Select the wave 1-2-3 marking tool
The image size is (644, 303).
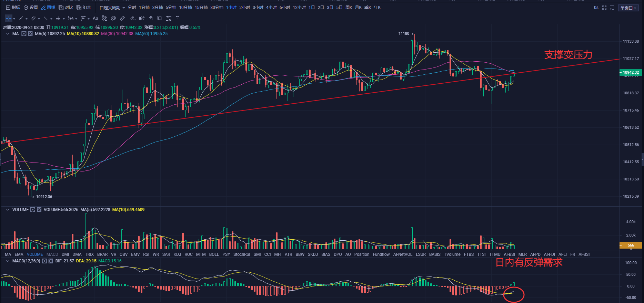point(71,18)
